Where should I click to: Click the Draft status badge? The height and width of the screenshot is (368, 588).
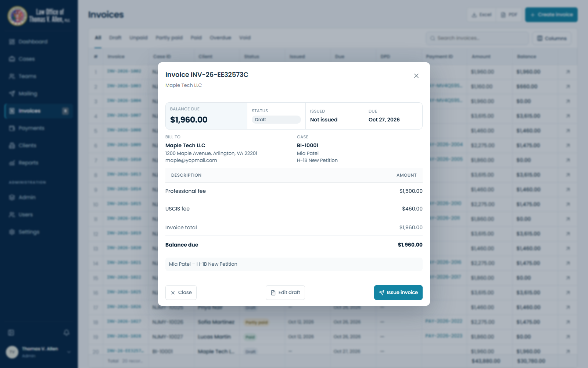(276, 120)
